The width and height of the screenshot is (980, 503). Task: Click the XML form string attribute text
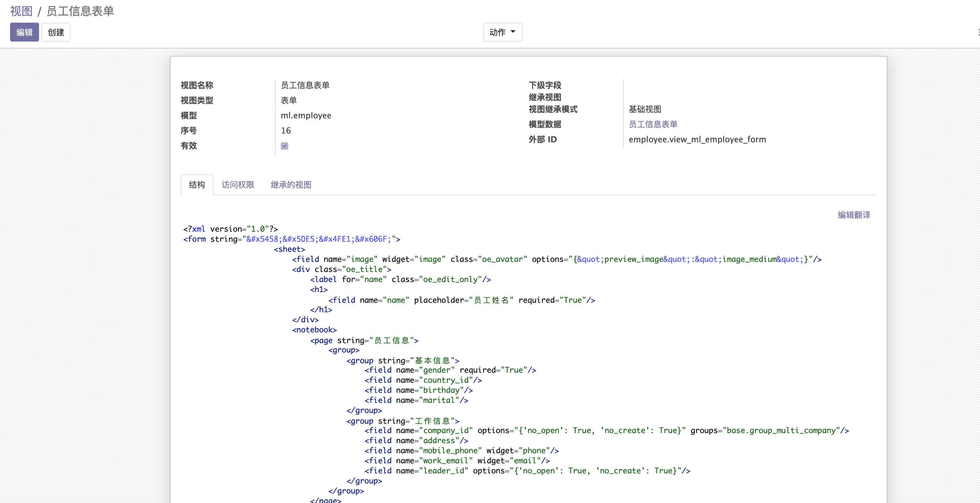tap(321, 239)
